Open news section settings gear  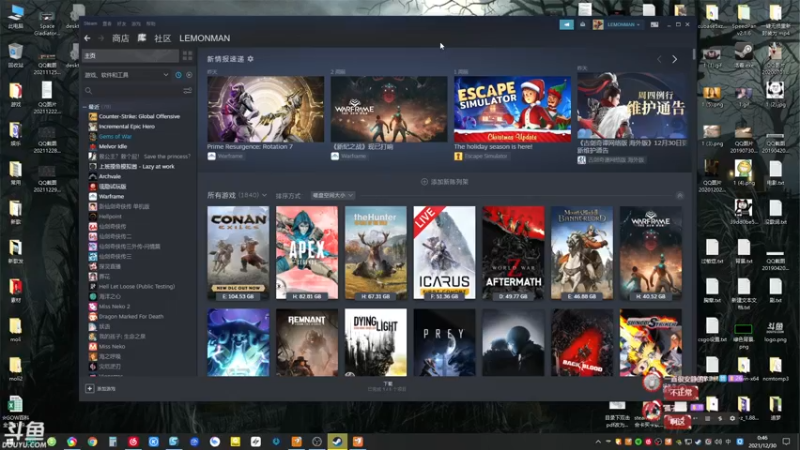[x=251, y=59]
